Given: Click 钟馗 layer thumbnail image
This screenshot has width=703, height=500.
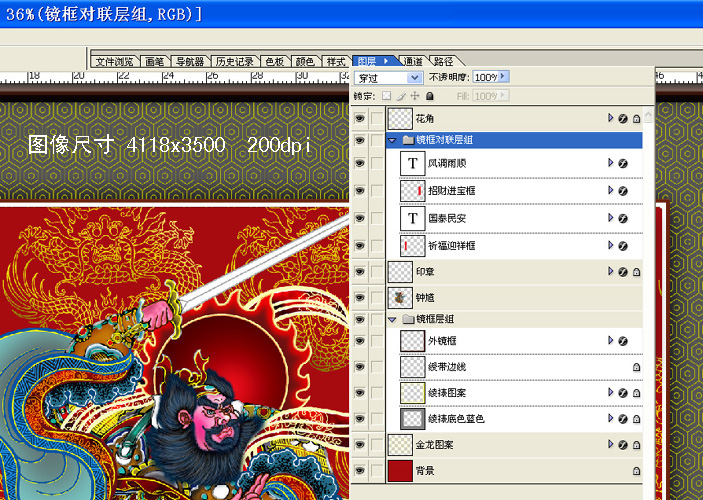Looking at the screenshot, I should point(400,298).
